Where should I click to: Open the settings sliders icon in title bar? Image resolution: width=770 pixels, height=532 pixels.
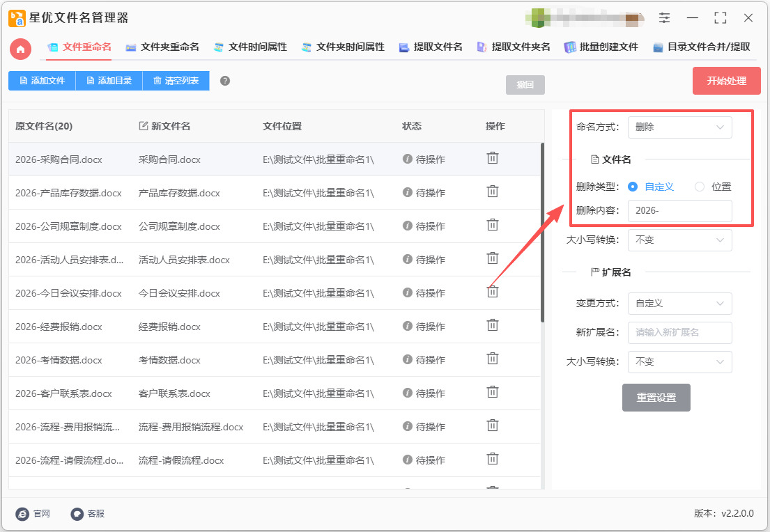point(664,18)
